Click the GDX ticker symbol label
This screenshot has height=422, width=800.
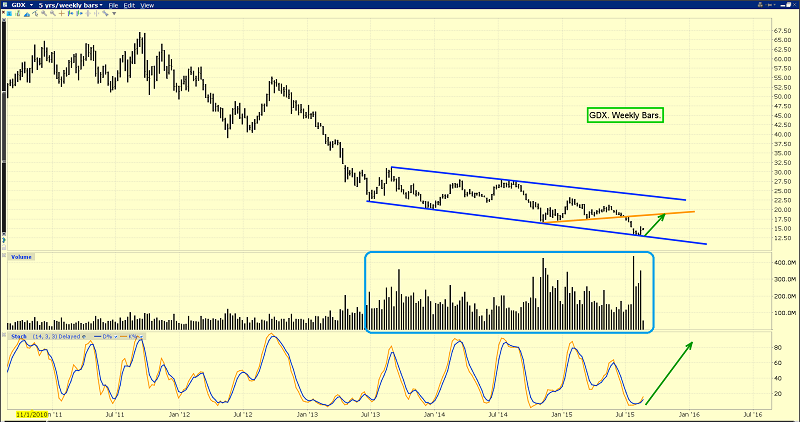point(18,5)
